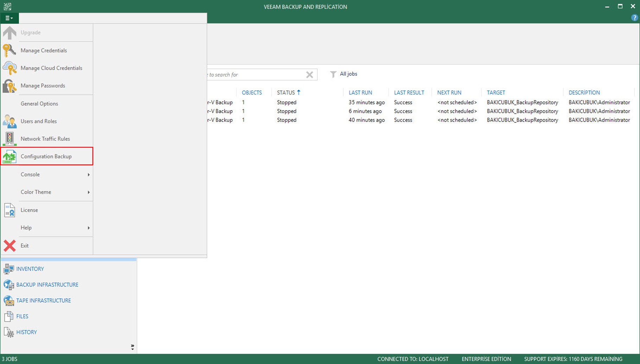This screenshot has width=640, height=364.
Task: Select the job last run 35 minutes ago
Action: 422,102
